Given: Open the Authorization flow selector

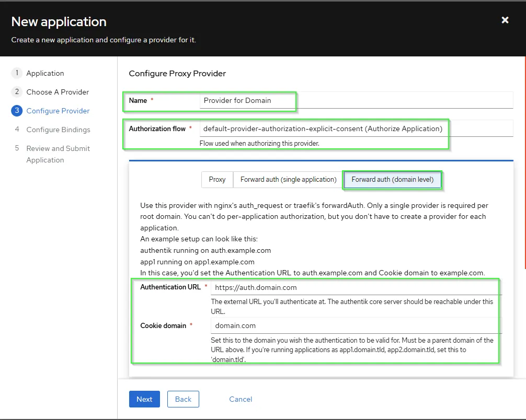Looking at the screenshot, I should tap(356, 128).
